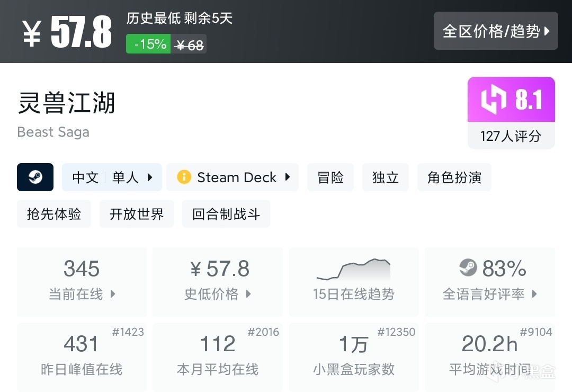Open the 127人评分 rating count
Viewport: 572px width, 392px height.
coord(511,136)
